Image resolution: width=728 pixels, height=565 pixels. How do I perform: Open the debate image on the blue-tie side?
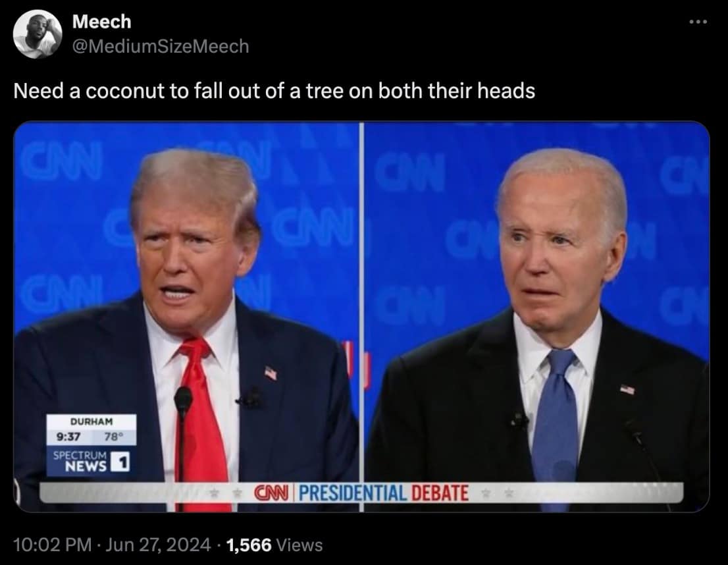click(536, 317)
